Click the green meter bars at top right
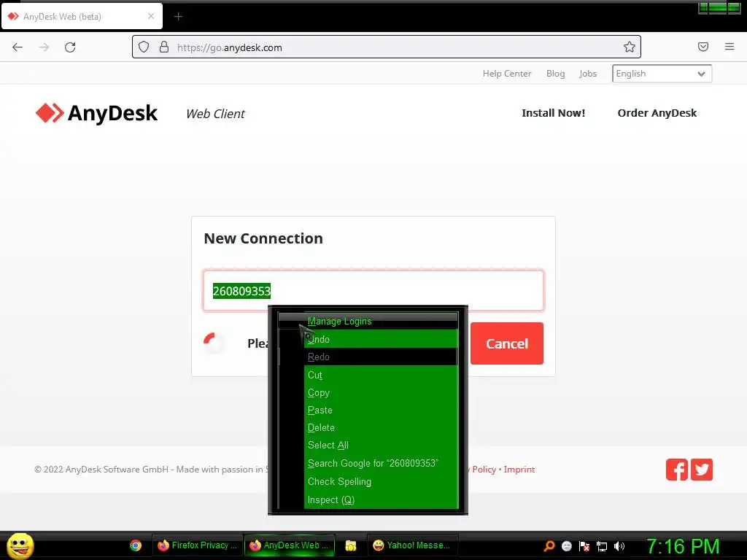This screenshot has width=747, height=560. tap(719, 8)
